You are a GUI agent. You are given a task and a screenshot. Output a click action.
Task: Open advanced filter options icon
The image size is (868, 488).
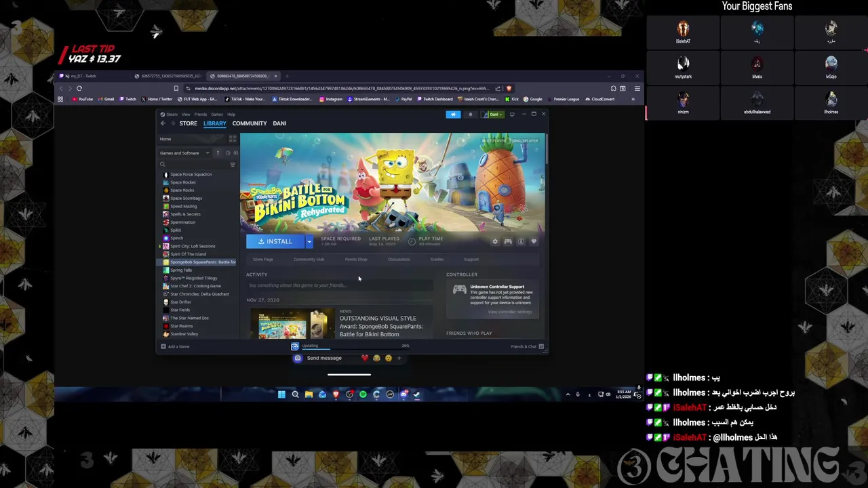tap(233, 165)
